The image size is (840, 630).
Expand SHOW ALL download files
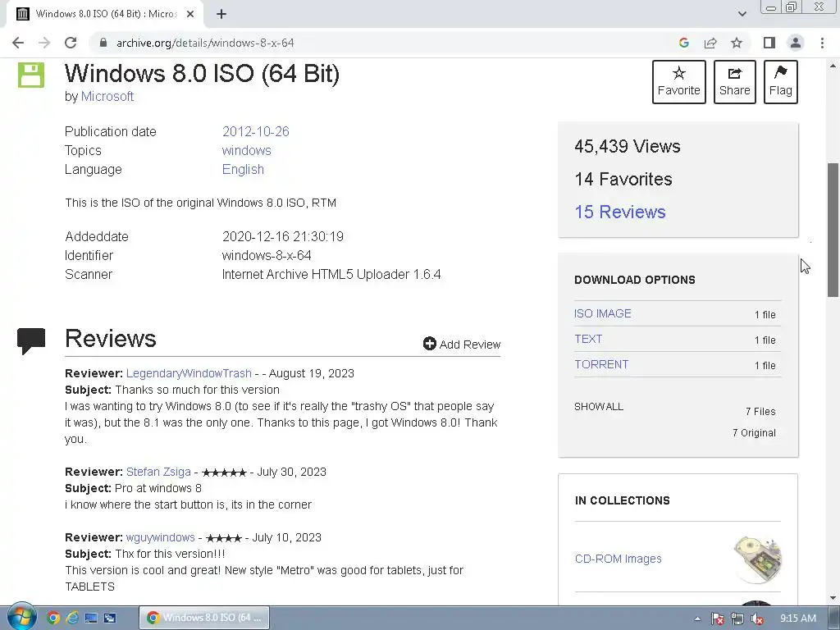[x=598, y=407]
